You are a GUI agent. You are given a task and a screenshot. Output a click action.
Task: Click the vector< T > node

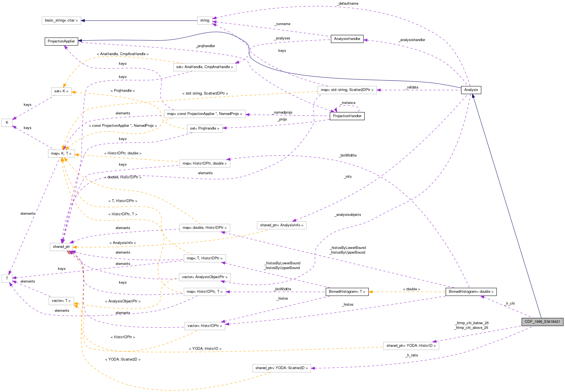61,301
